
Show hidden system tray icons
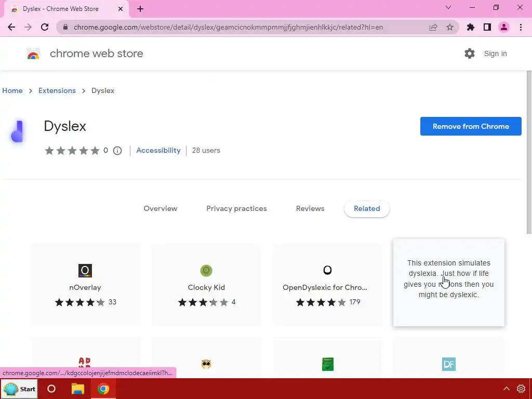click(x=506, y=389)
